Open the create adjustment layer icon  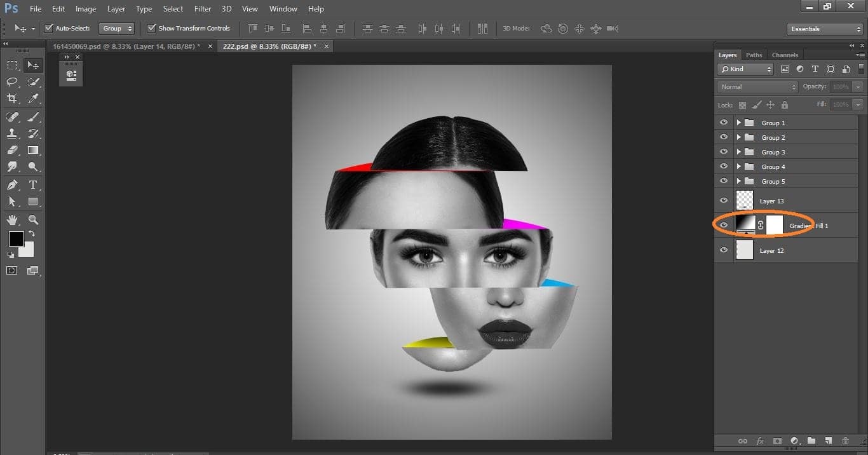coord(794,441)
